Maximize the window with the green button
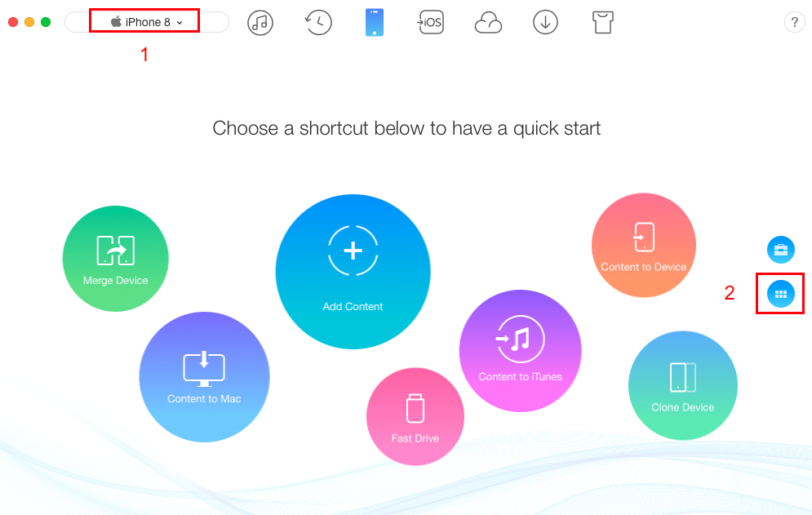The height and width of the screenshot is (515, 812). pyautogui.click(x=46, y=22)
